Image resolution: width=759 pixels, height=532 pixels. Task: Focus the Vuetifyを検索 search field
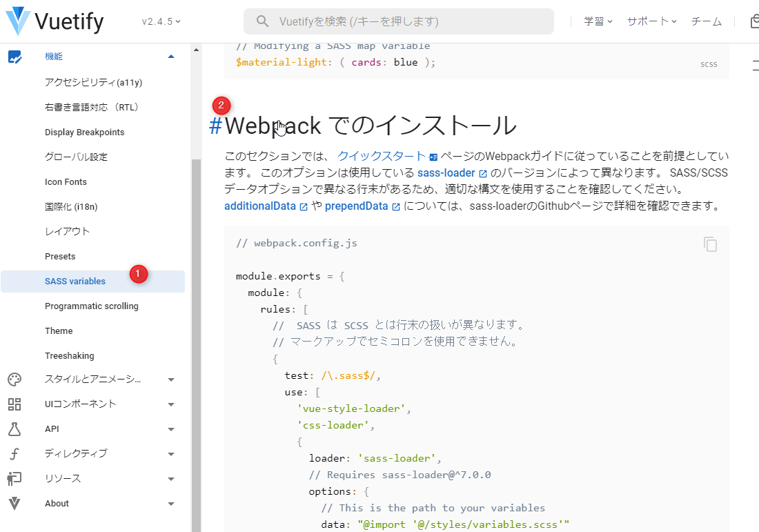click(x=398, y=21)
